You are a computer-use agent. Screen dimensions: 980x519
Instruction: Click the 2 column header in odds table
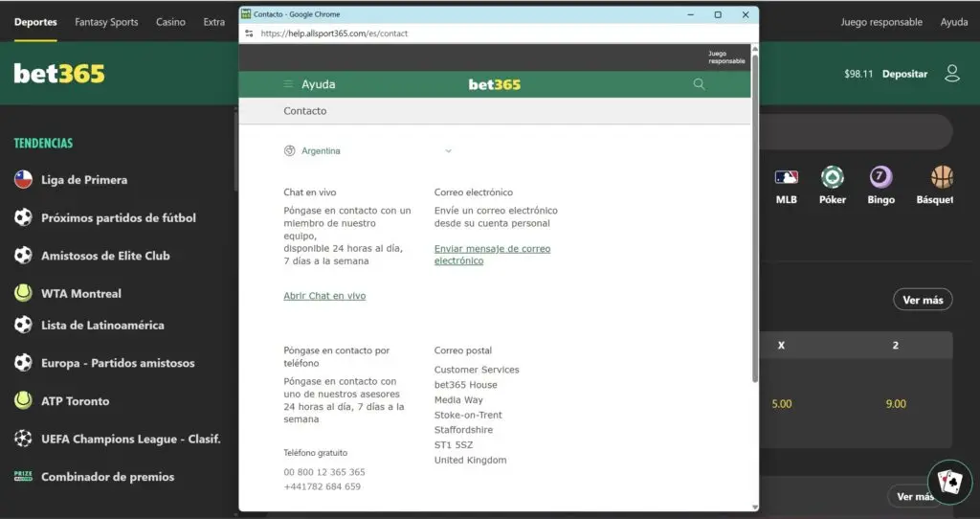pyautogui.click(x=896, y=345)
